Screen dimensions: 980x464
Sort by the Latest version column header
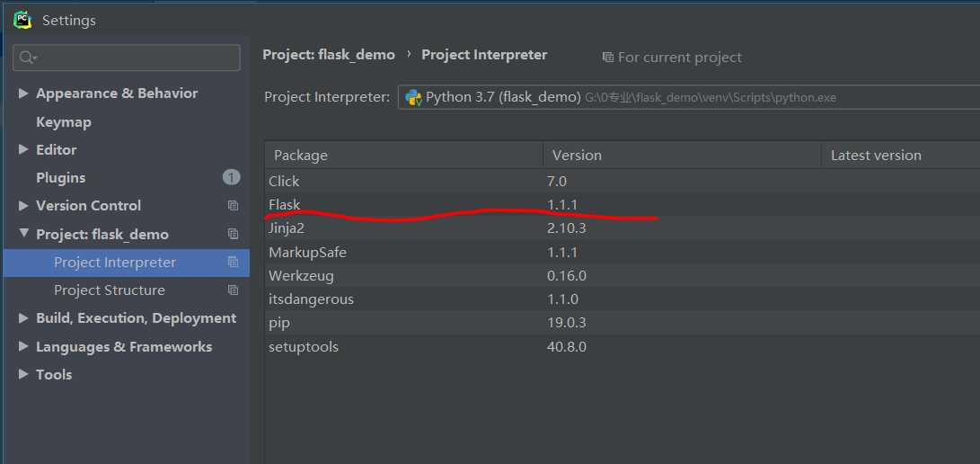point(901,155)
